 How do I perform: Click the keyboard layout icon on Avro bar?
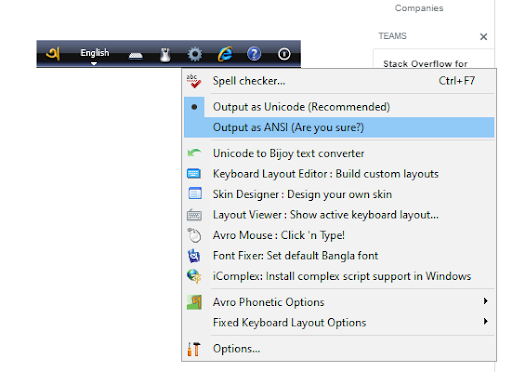[136, 56]
